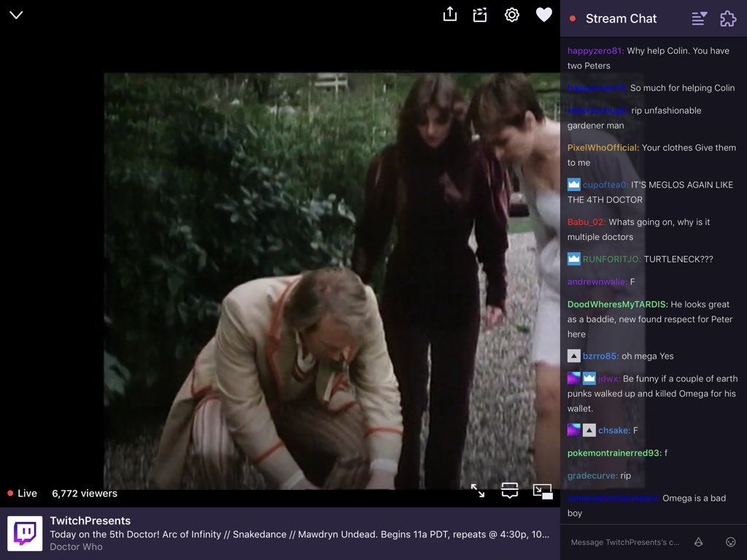Select username andrewnwalie in chat
Viewport: 747px width, 560px height.
(597, 281)
